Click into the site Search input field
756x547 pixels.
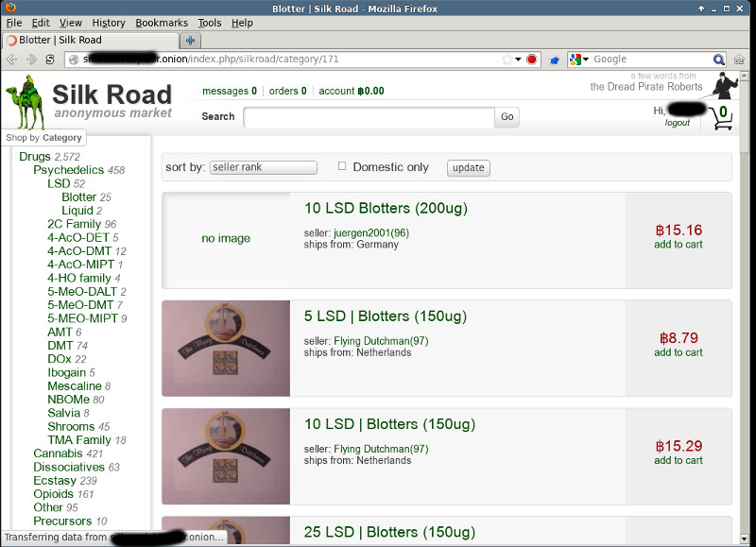(369, 117)
